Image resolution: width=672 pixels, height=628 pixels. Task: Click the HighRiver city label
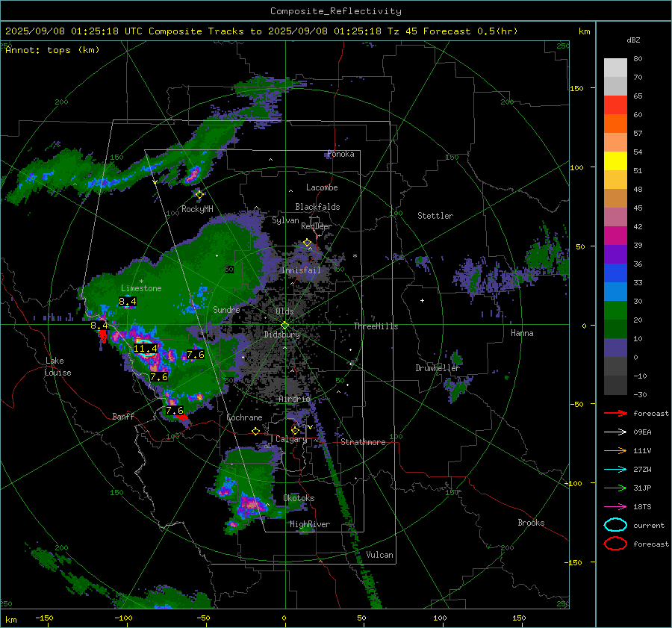pyautogui.click(x=310, y=524)
